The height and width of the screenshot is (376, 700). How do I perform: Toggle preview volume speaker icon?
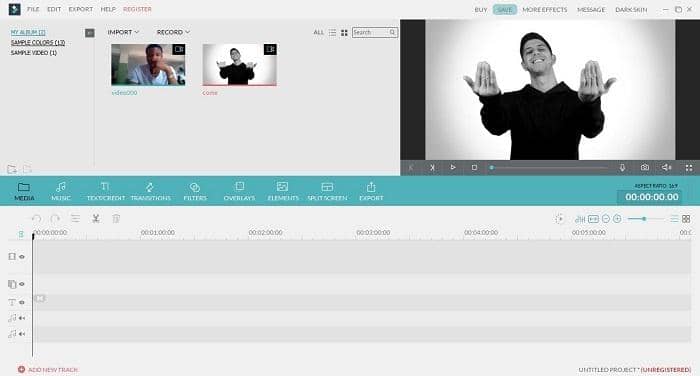(x=667, y=167)
